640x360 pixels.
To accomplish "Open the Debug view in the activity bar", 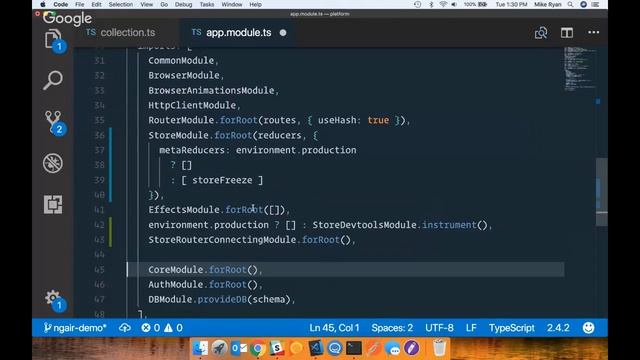I will [53, 163].
